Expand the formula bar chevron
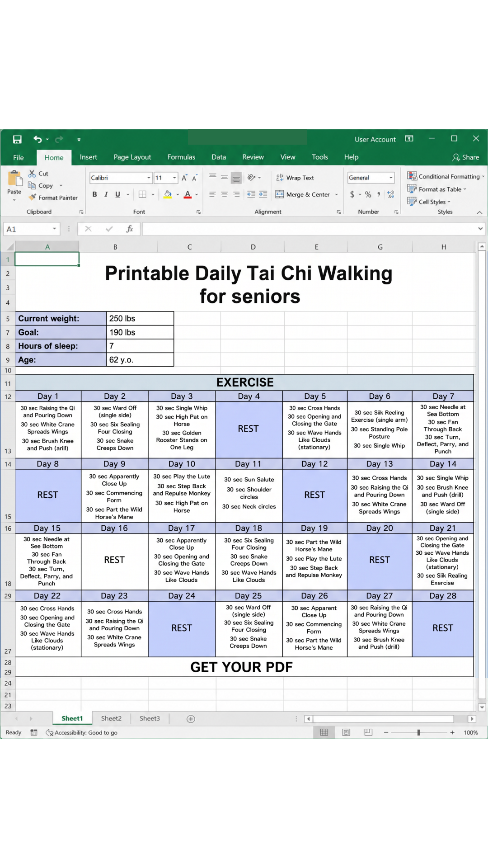Image resolution: width=488 pixels, height=868 pixels. 480,229
